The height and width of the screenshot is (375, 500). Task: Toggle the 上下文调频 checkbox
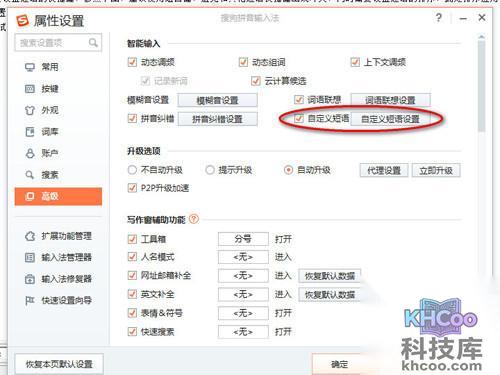tap(355, 62)
